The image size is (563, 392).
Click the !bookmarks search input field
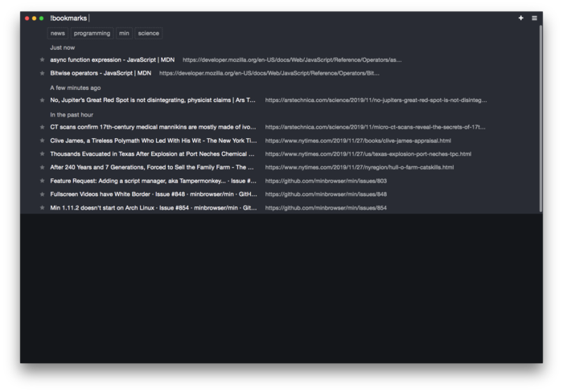click(241, 18)
